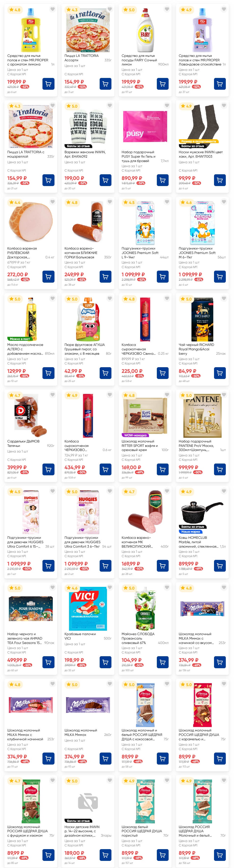This screenshot has width=242, height=868.
Task: Toggle favorite on АГУША fruit puree
Action: 110,298
